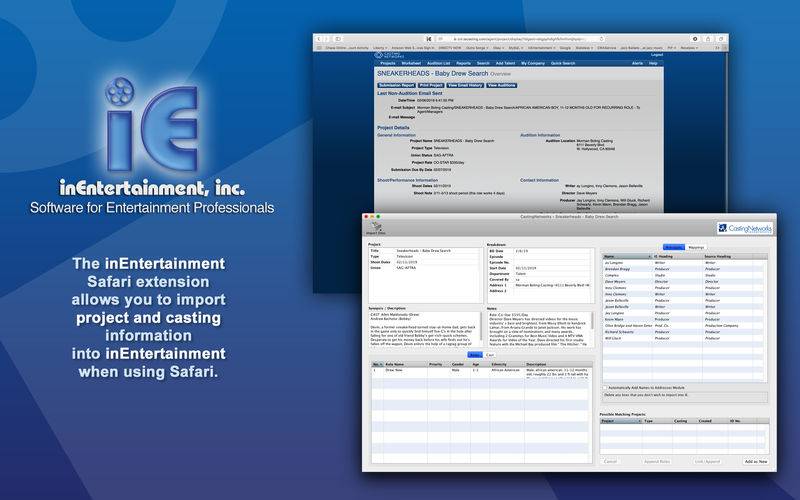Click the Cancel button in import window
Image resolution: width=800 pixels, height=500 pixels.
point(610,461)
